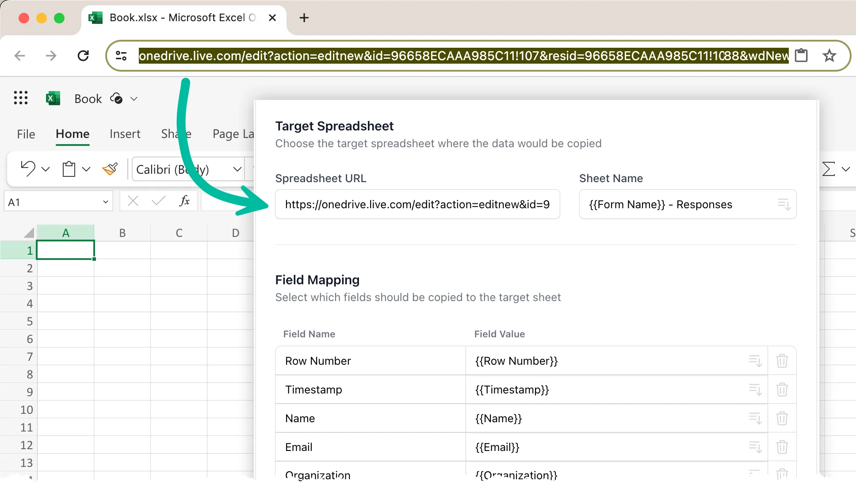Click the Enter checkmark in the formula bar
Image resolution: width=856 pixels, height=504 pixels.
[158, 201]
